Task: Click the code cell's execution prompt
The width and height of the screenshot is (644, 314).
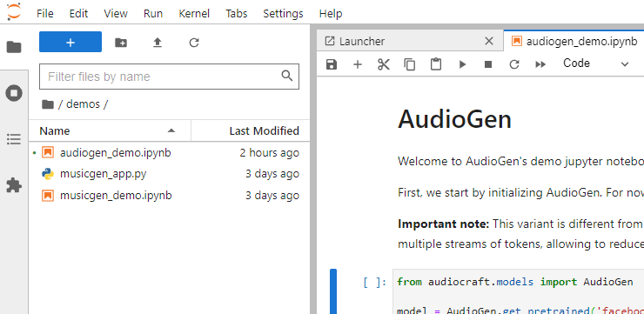Action: 374,282
